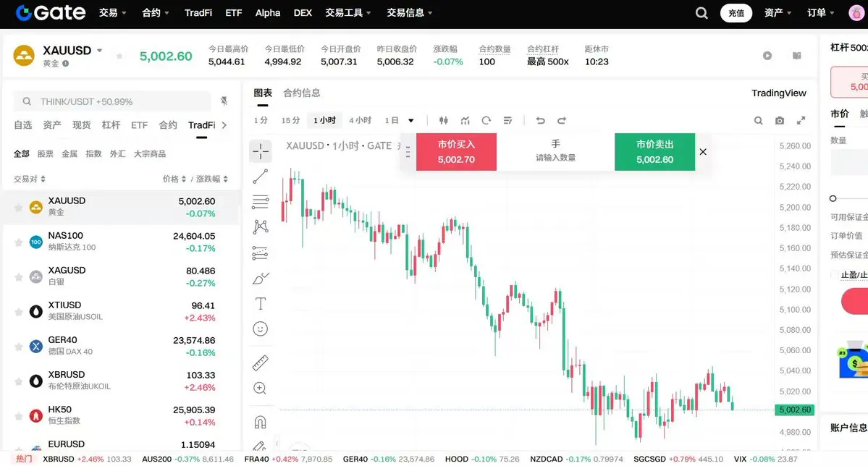
Task: Focus the THINK/USDT search field
Action: 111,101
